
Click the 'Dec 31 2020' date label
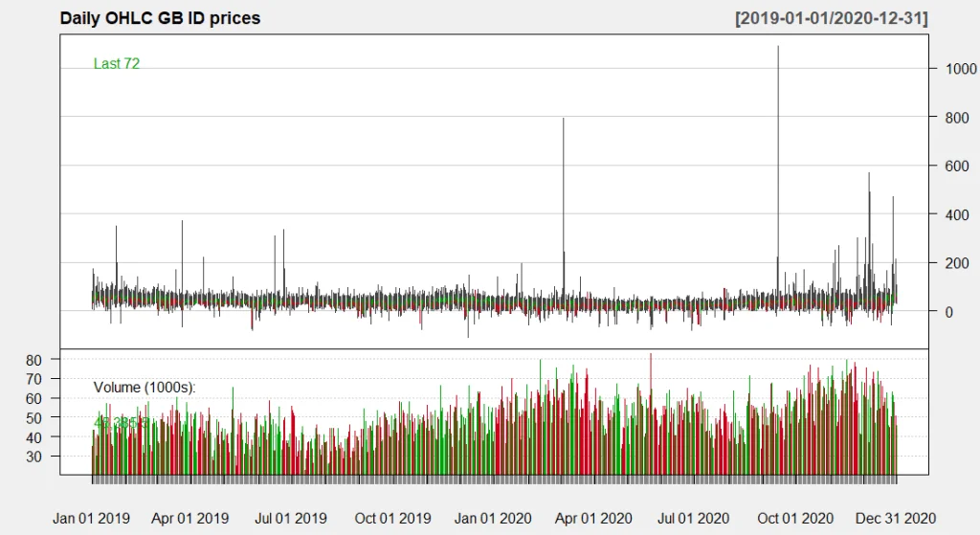click(896, 518)
